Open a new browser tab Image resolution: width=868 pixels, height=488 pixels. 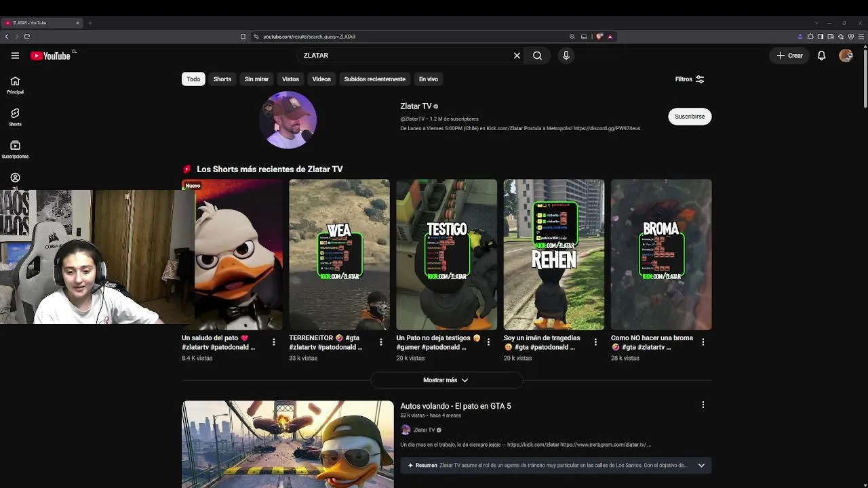(x=90, y=23)
